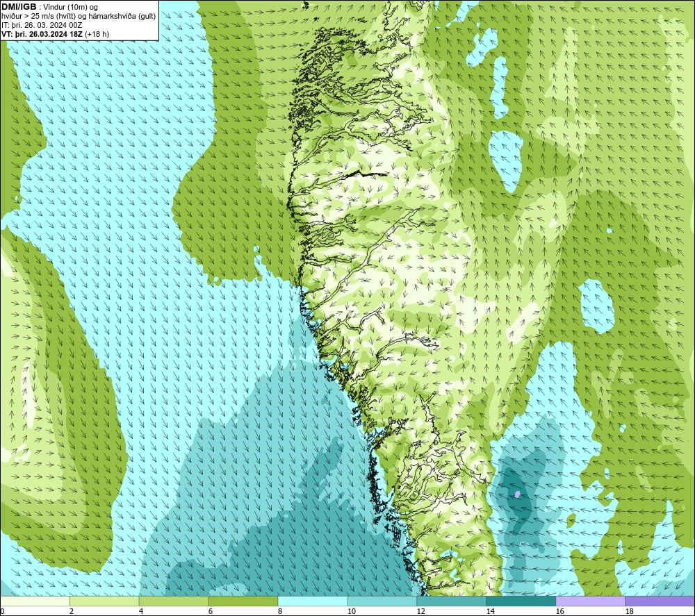
Task: Click the 'IT: þri. 26. 03. 2024 00Z' line
Action: pyautogui.click(x=42, y=25)
